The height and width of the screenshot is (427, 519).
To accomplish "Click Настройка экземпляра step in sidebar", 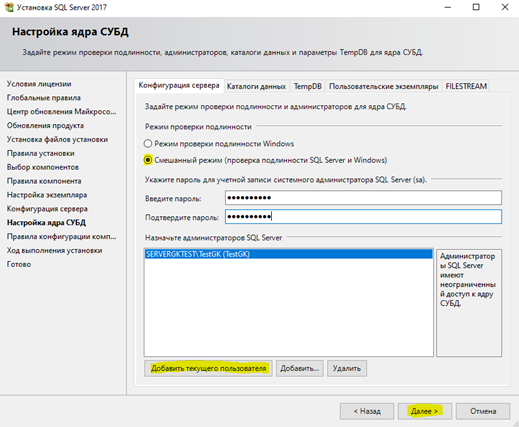I will (47, 195).
